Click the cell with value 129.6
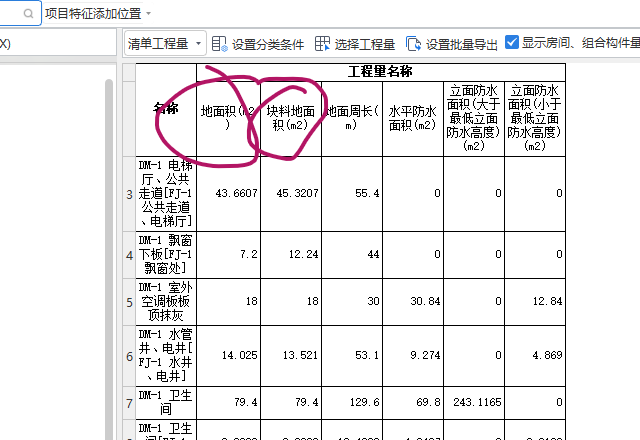The height and width of the screenshot is (440, 640). pyautogui.click(x=352, y=403)
